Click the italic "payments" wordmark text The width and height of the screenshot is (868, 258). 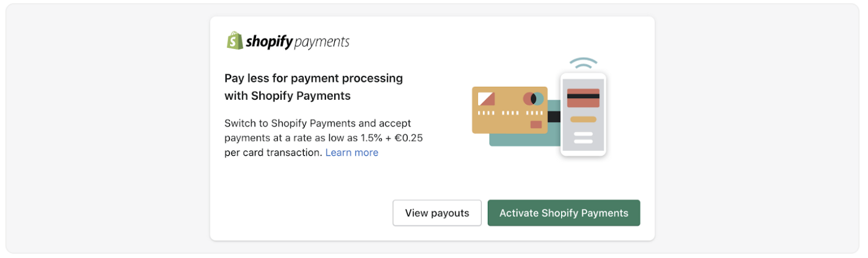(x=321, y=42)
